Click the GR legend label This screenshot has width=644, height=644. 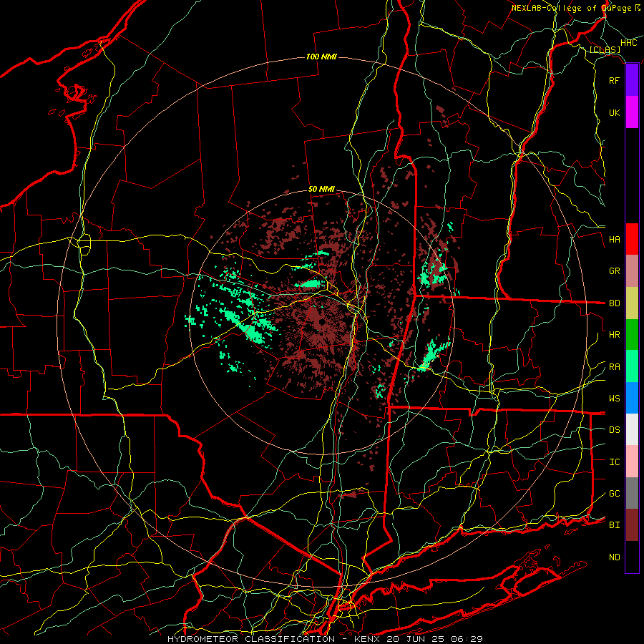pyautogui.click(x=615, y=271)
